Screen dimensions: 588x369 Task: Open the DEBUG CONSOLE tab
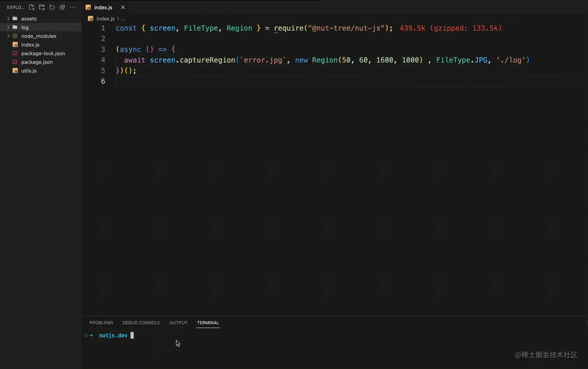tap(141, 323)
